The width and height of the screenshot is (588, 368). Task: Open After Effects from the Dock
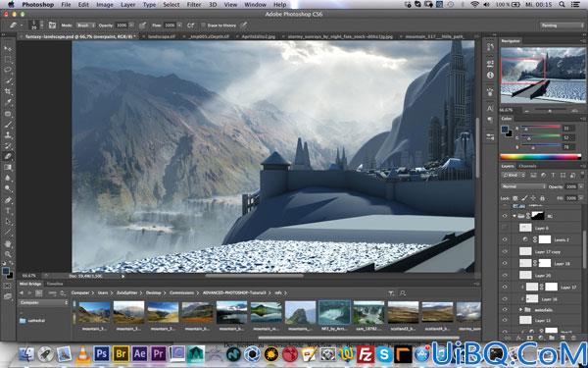[140, 353]
